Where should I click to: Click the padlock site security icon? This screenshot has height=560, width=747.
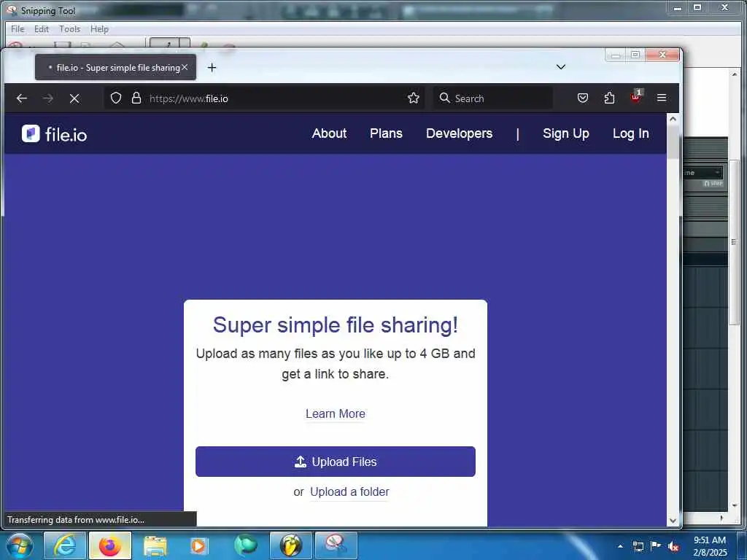[x=136, y=98]
